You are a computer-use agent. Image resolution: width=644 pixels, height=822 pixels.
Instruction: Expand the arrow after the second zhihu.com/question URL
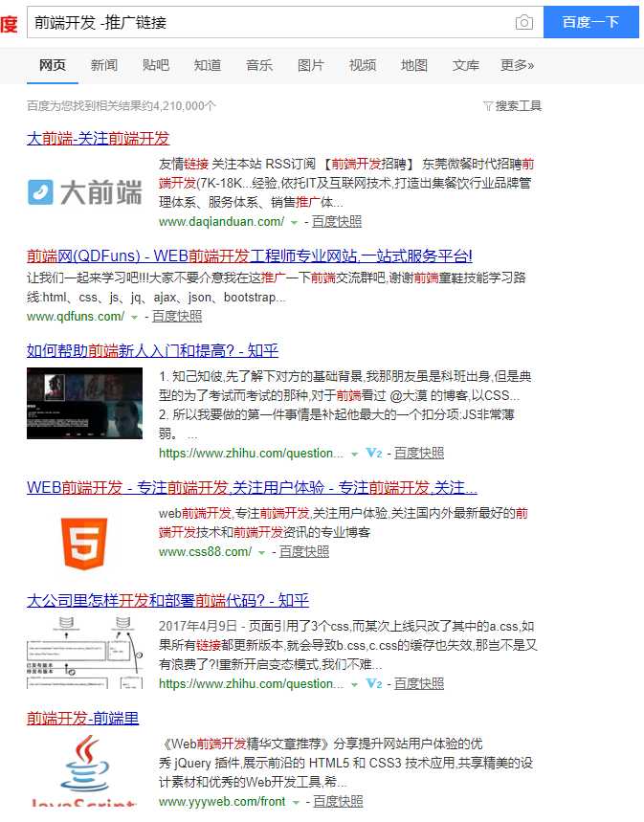354,684
